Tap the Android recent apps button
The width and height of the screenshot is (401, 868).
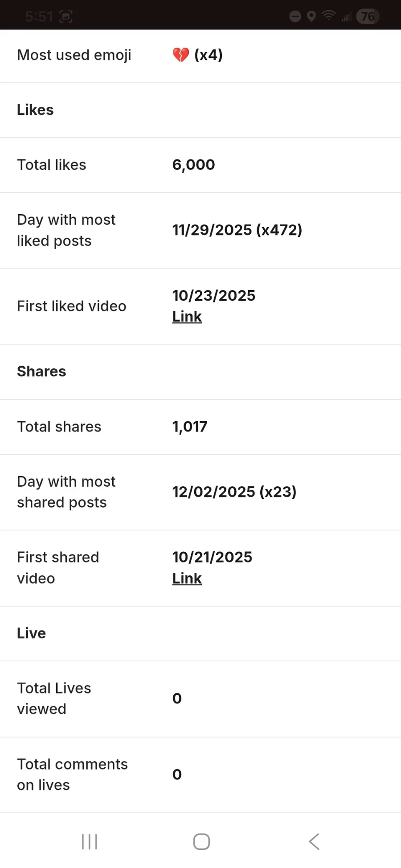pos(90,841)
